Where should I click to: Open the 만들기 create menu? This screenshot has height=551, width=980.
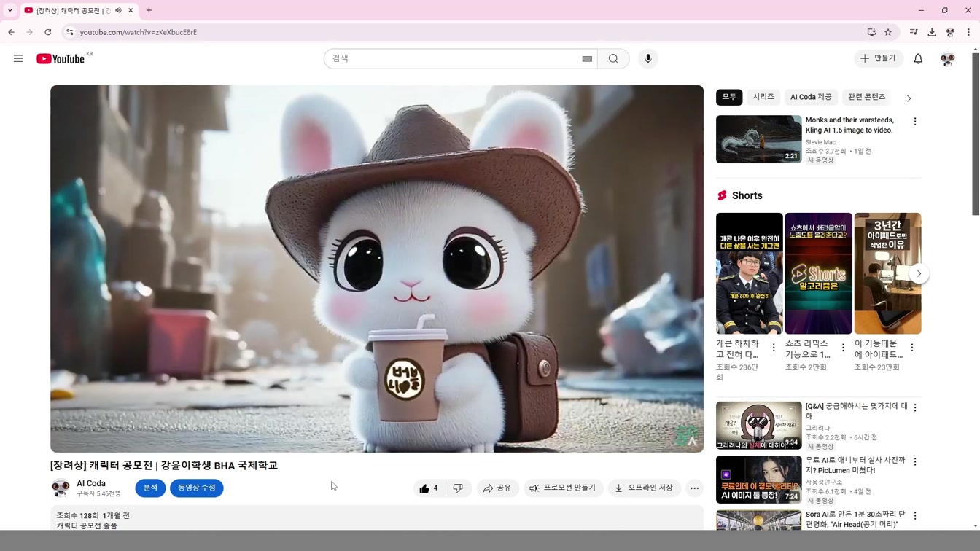point(879,58)
